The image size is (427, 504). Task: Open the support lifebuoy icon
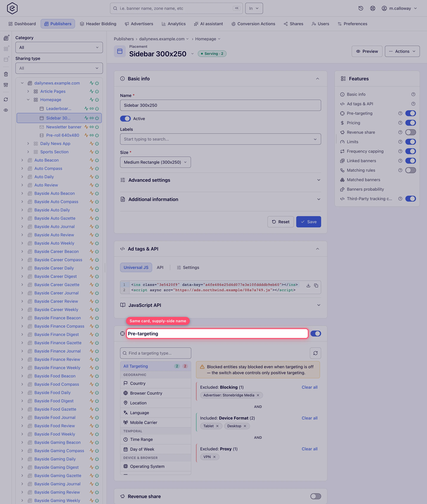(373, 8)
